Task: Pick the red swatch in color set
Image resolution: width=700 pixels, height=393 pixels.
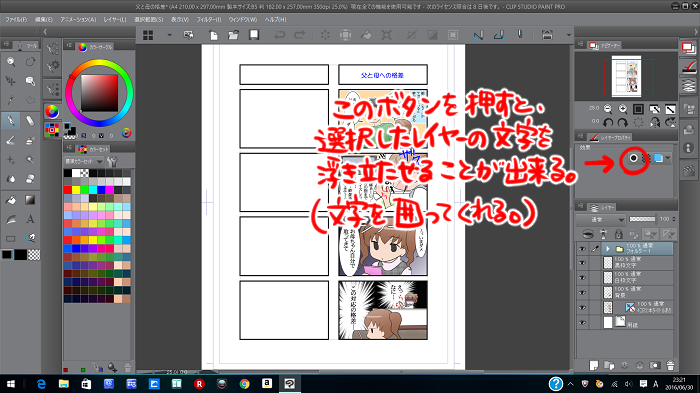Action: tap(68, 190)
